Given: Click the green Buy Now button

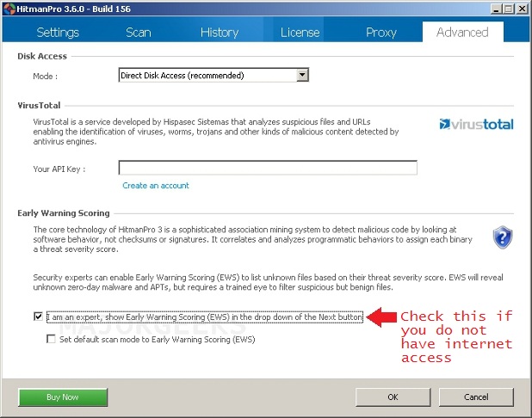Looking at the screenshot, I should 63,397.
